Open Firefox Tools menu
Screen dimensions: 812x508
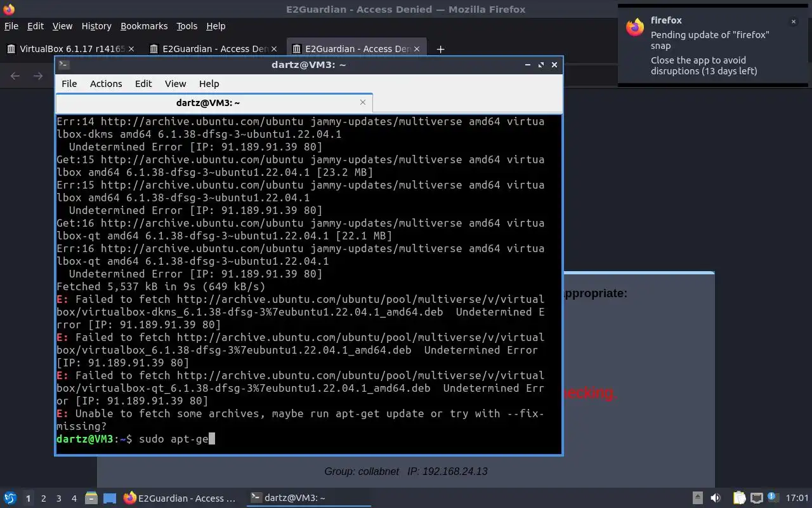click(x=187, y=26)
